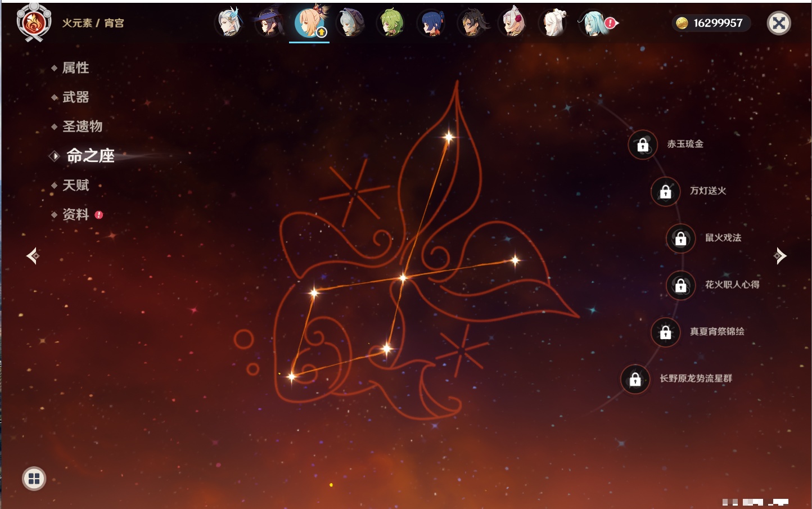The image size is (812, 509).
Task: Click the 火元素 / 宵宫 character title
Action: (x=93, y=23)
